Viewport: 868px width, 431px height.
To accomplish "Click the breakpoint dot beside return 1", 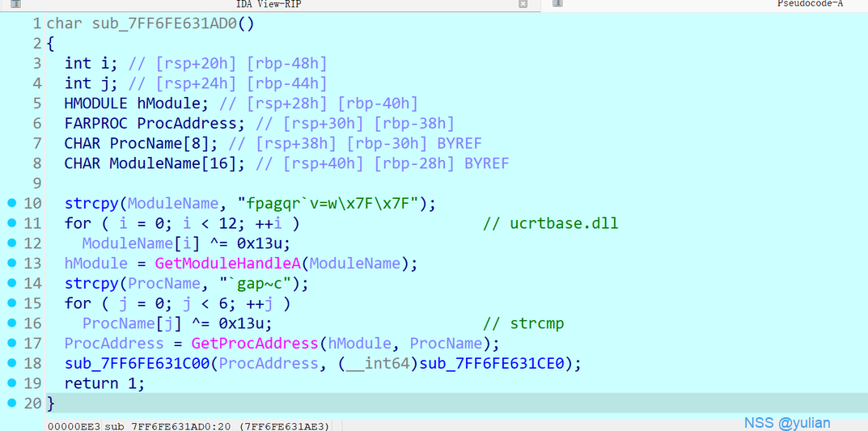I will [12, 383].
